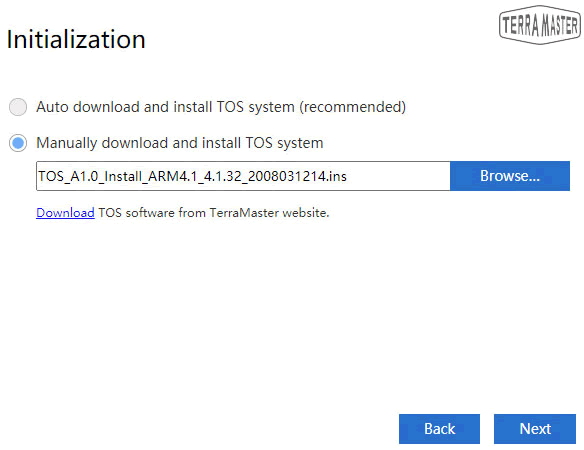Click the 'Auto download and install TOS system' label
This screenshot has height=450, width=584.
click(x=221, y=107)
